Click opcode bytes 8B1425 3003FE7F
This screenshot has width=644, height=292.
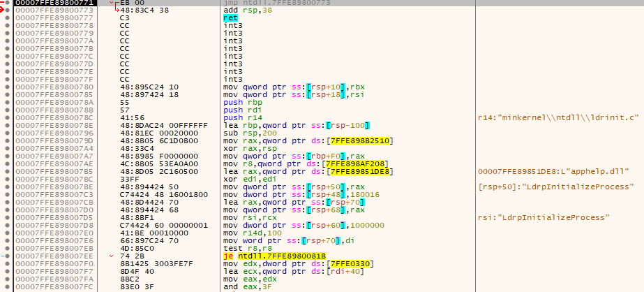point(156,263)
